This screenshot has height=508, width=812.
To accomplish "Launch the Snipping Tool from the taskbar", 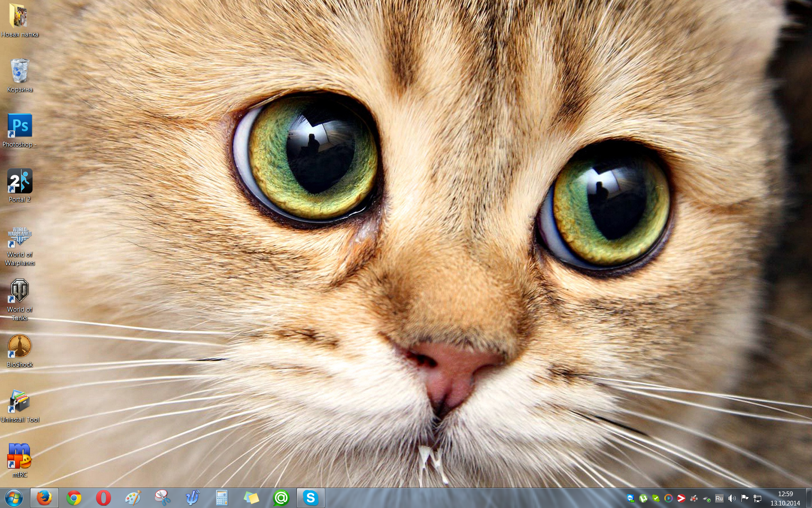I will (x=162, y=498).
